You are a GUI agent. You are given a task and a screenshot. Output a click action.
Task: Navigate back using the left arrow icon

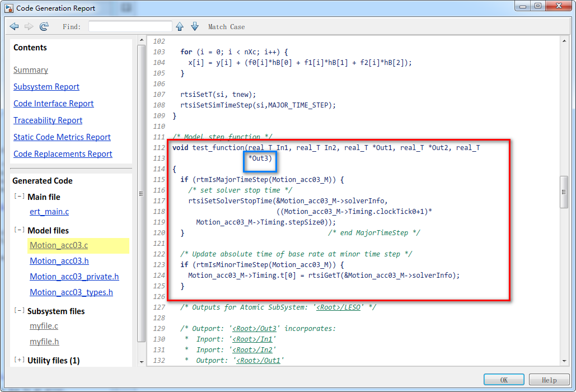click(x=14, y=26)
